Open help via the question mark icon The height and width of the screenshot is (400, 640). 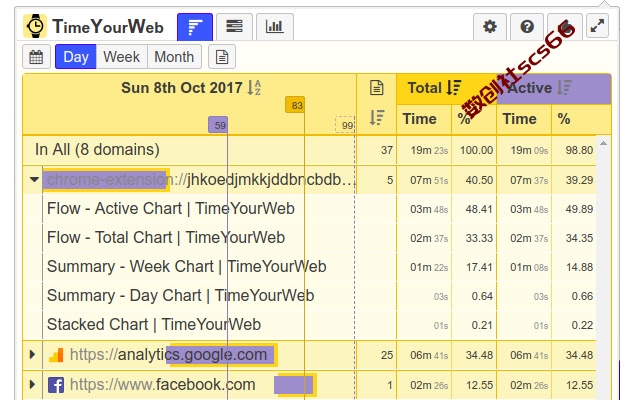point(527,27)
